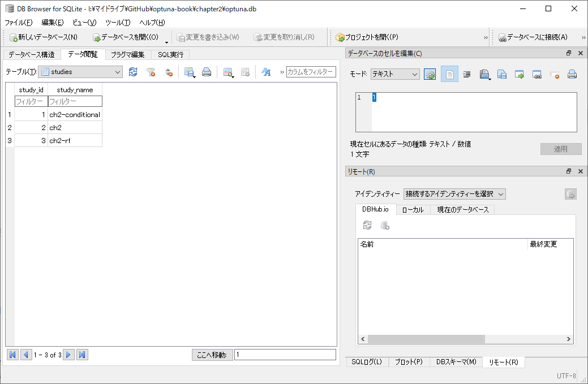Print the current cell contents

point(572,74)
